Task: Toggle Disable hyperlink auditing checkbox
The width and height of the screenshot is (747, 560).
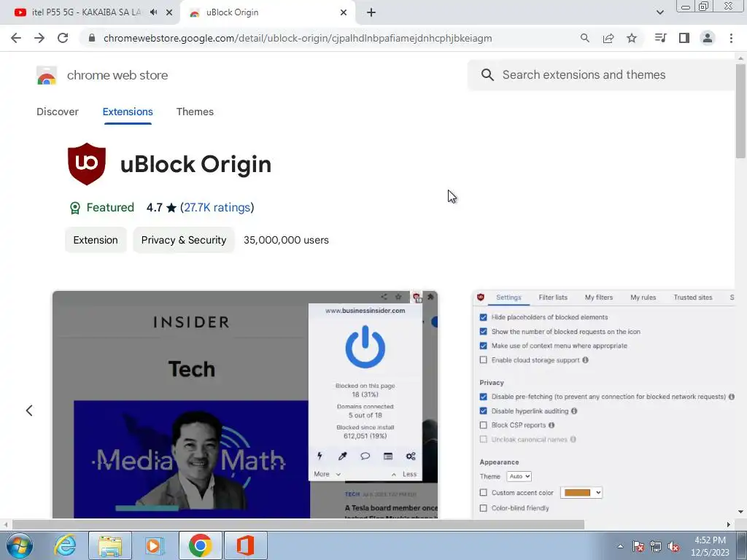Action: point(484,411)
